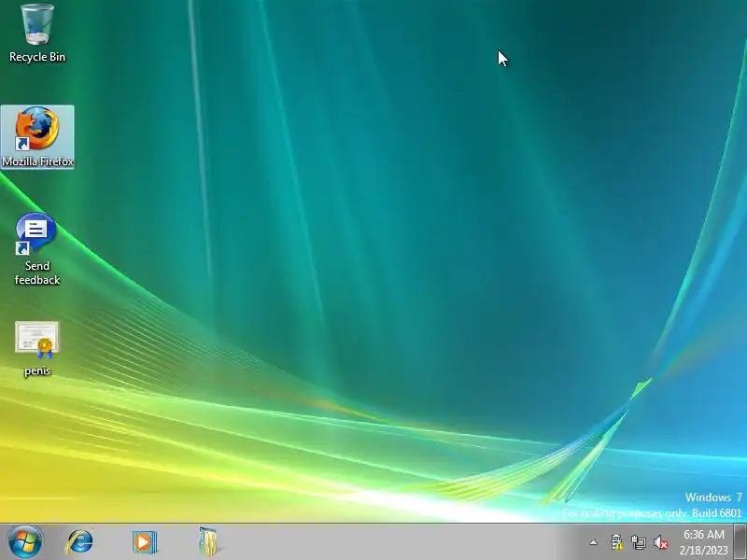
Task: Click the muted volume speaker icon
Action: pos(661,542)
